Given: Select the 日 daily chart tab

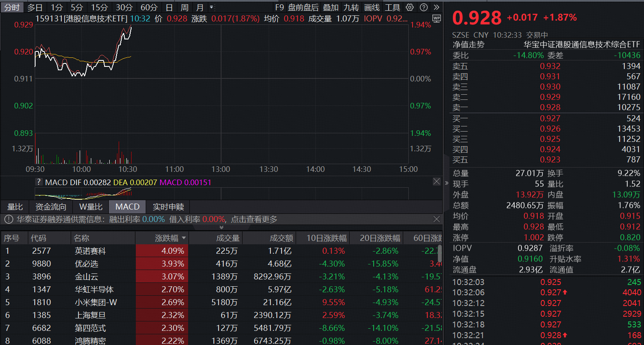Looking at the screenshot, I should [169, 7].
